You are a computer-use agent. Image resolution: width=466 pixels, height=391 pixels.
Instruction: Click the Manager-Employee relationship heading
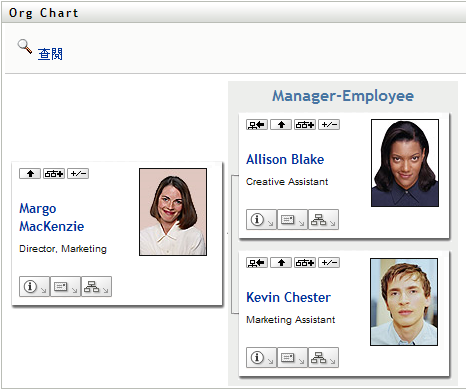pos(343,96)
